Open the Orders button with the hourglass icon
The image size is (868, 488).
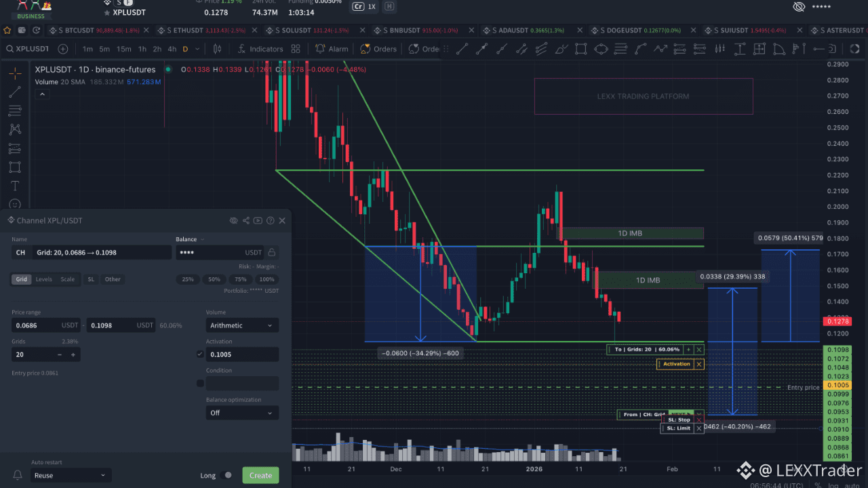[379, 49]
